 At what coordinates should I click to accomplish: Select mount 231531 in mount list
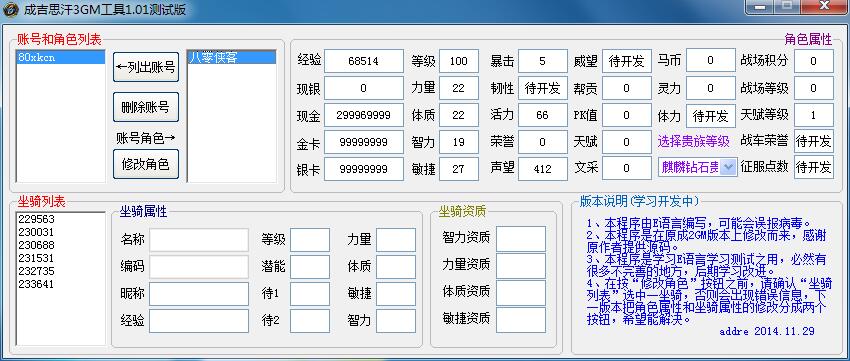(x=61, y=258)
